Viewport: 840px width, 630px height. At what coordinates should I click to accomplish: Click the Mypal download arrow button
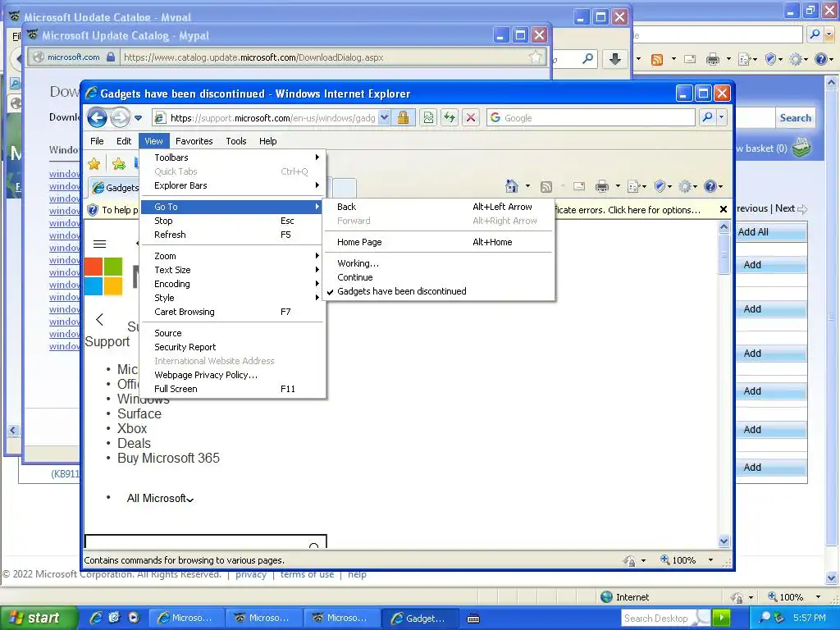(615, 59)
